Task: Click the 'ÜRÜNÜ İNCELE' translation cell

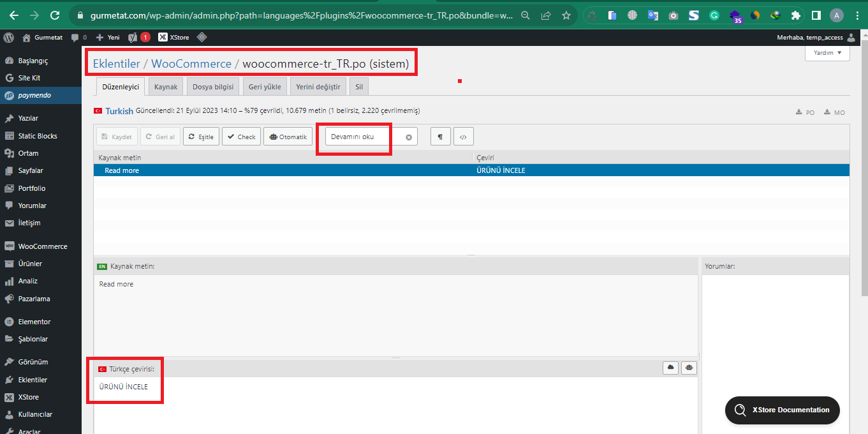Action: click(501, 170)
